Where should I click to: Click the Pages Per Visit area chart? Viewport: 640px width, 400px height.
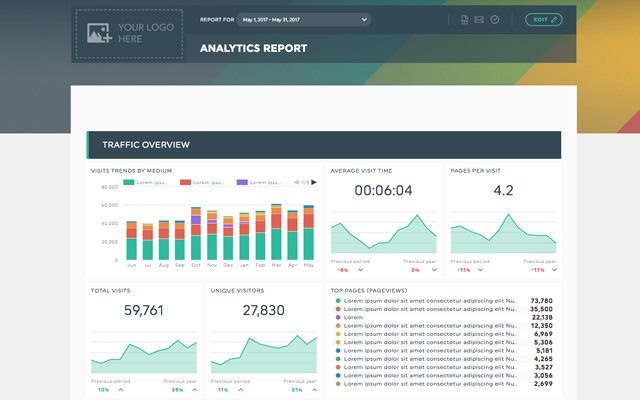click(x=503, y=234)
